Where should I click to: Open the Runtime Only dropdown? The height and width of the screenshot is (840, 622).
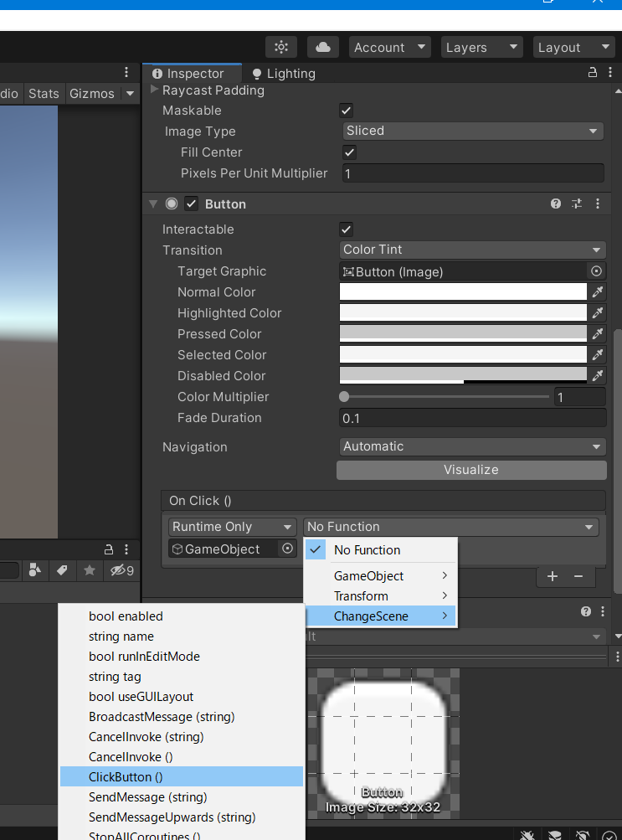point(233,527)
